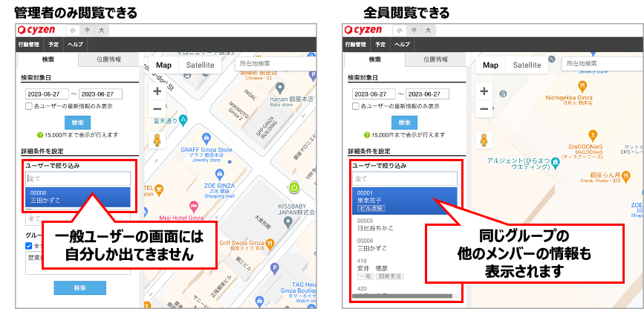Select user 00006 三田かずこ in left dropdown

(x=78, y=197)
